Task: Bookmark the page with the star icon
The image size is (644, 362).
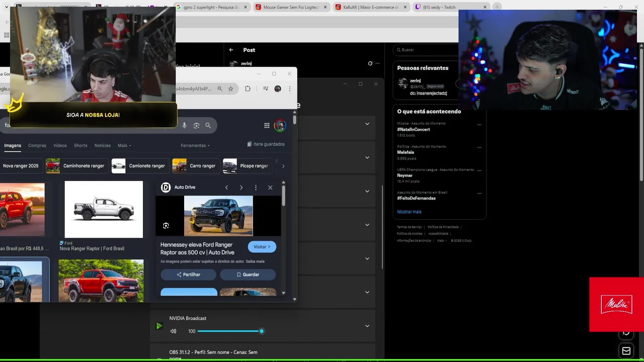Action: tap(231, 88)
